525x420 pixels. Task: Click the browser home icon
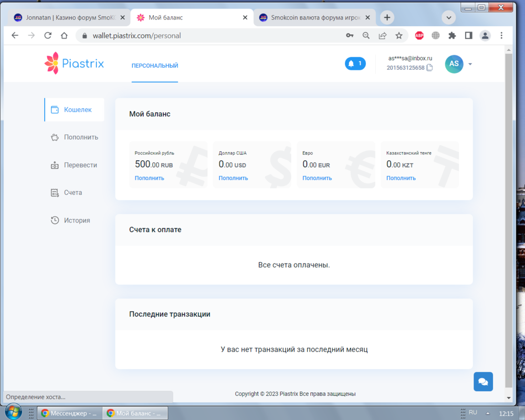tap(64, 36)
